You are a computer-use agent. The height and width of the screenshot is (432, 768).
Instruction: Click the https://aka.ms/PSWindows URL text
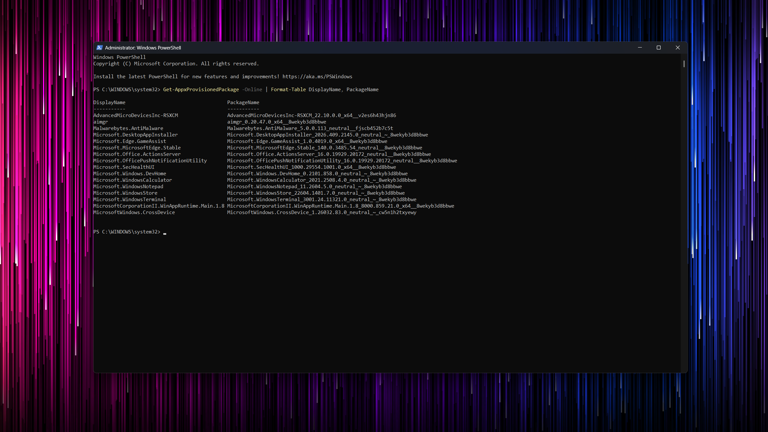[317, 76]
